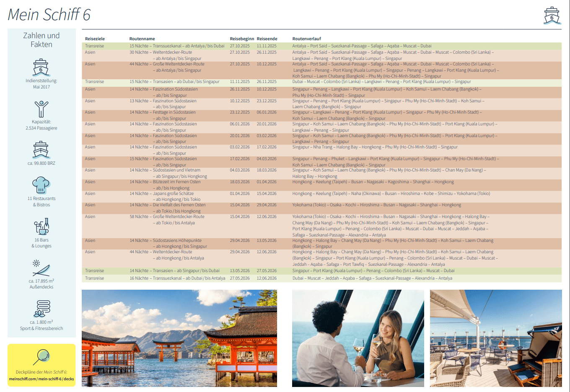
Task: Click the couple with wine glasses photo
Action: pos(358,338)
